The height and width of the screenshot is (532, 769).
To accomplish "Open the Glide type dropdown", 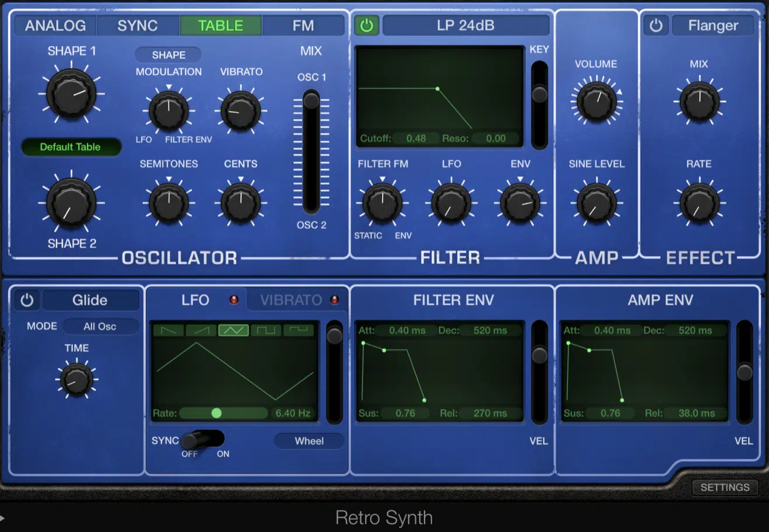I will click(x=90, y=300).
